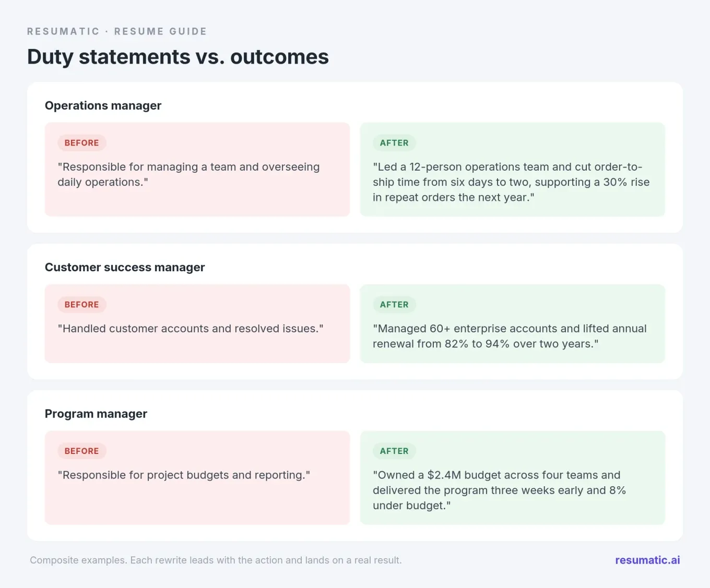Click the BEFORE badge under Program manager
Viewport: 710px width, 588px height.
click(x=82, y=451)
